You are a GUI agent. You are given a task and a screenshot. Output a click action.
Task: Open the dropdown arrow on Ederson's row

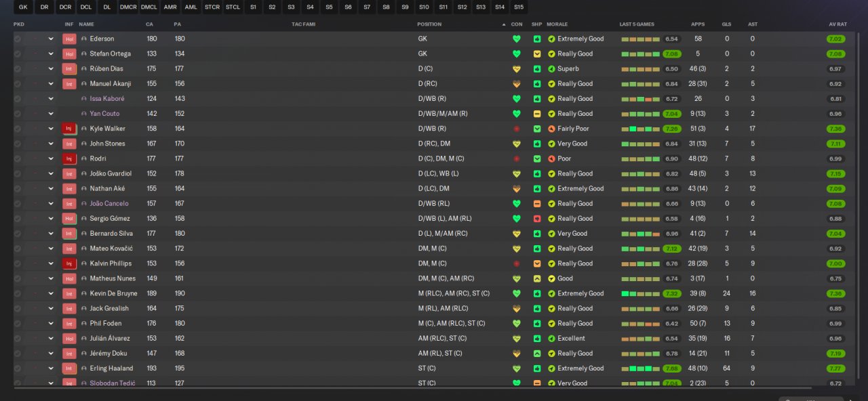pyautogui.click(x=51, y=39)
